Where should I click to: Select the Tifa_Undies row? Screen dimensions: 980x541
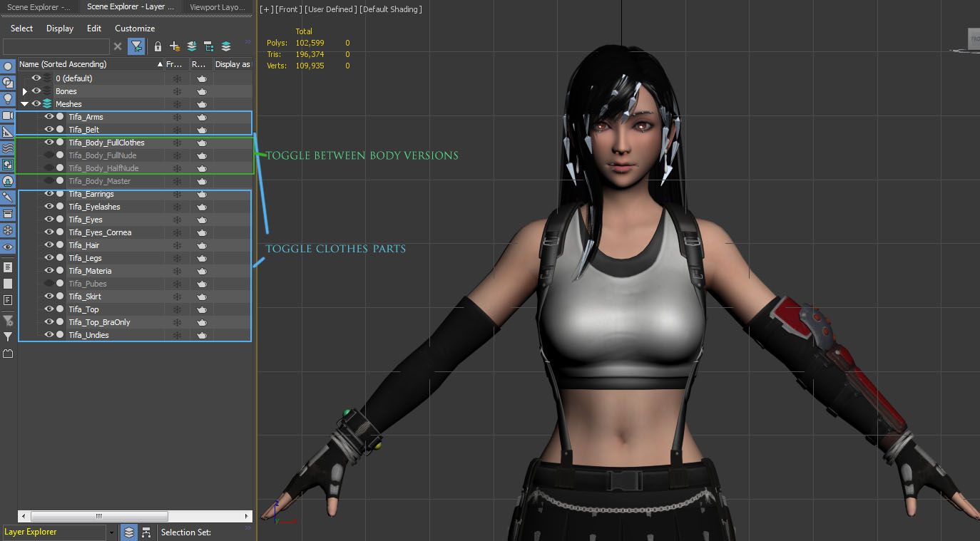point(135,335)
